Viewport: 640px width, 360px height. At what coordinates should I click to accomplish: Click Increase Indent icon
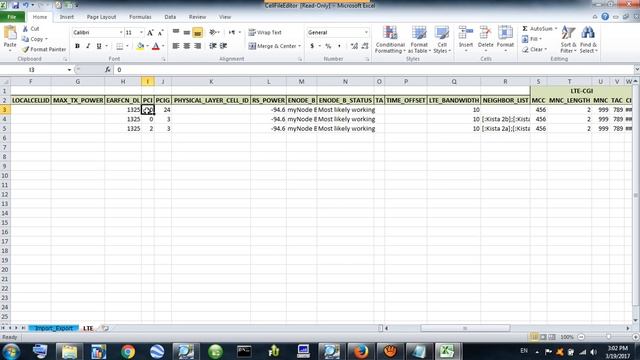[223, 46]
